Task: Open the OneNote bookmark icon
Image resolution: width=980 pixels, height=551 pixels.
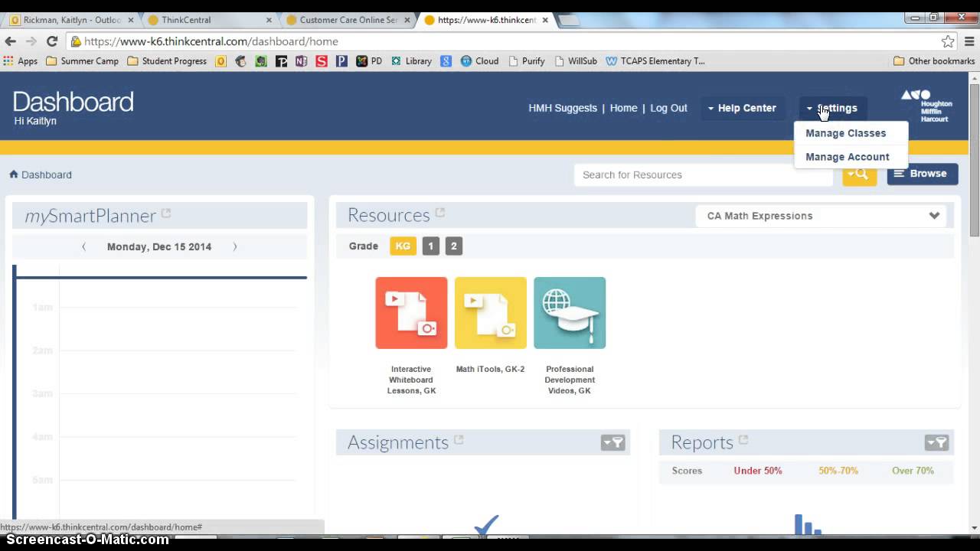Action: coord(302,61)
